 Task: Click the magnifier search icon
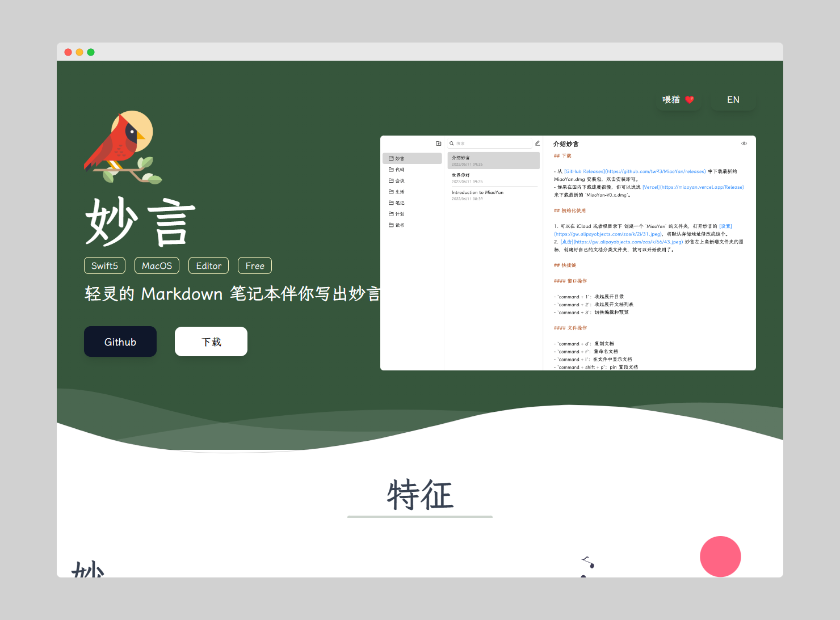[x=452, y=144]
